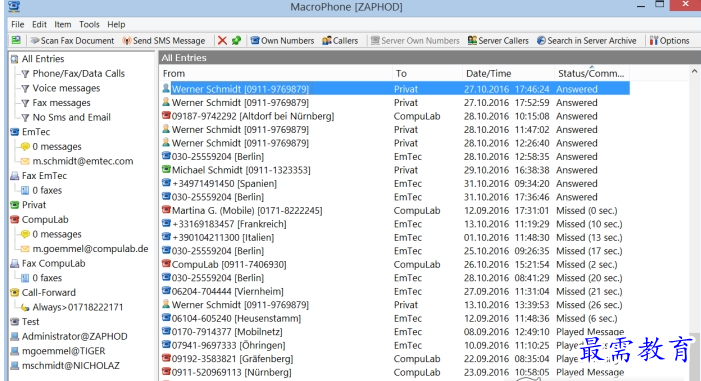Click the green first toolbar icon
Image resolution: width=701 pixels, height=381 pixels.
(x=16, y=40)
